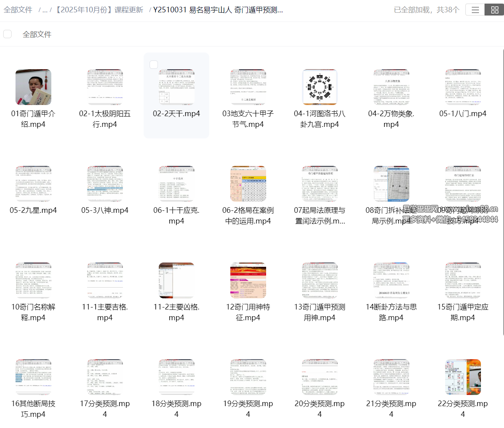Open 22分类预测.mp4 thumbnail
The height and width of the screenshot is (428, 504).
463,377
